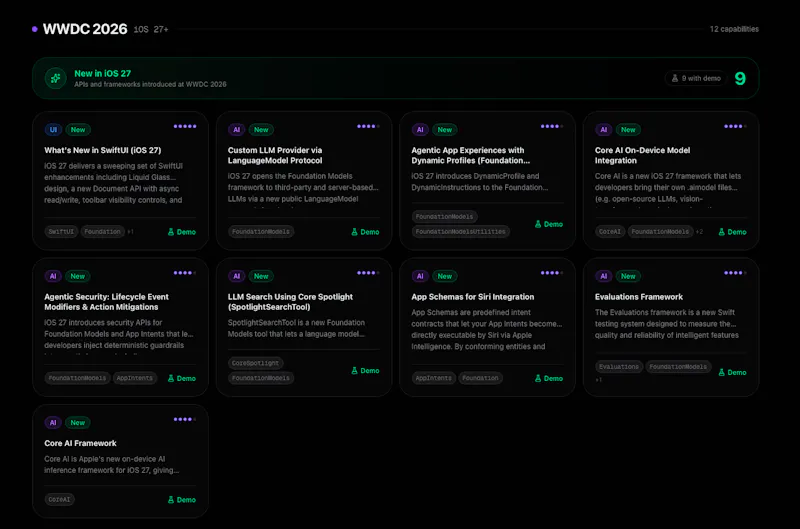This screenshot has width=800, height=529.
Task: Click AppIntents tag on App Schemas card
Action: [x=434, y=378]
